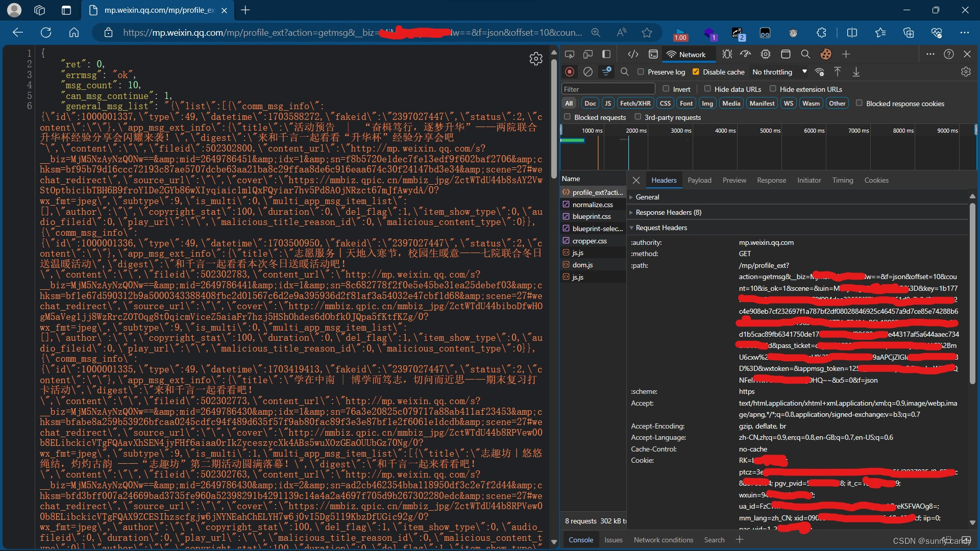Open network conditions wifi-gear icon
This screenshot has width=980, height=551.
[820, 72]
